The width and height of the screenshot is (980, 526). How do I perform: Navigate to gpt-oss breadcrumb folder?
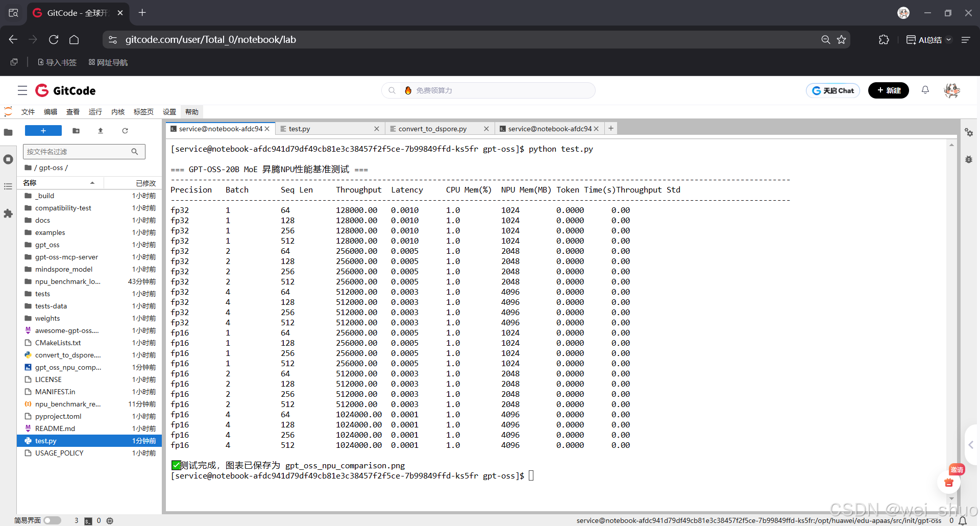[x=51, y=168]
